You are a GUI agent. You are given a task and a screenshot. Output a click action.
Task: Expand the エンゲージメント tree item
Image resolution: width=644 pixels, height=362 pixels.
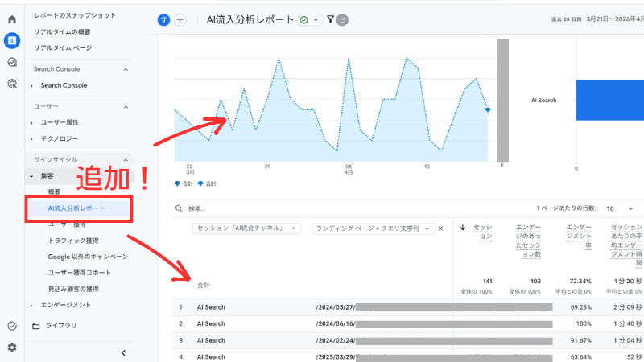31,305
